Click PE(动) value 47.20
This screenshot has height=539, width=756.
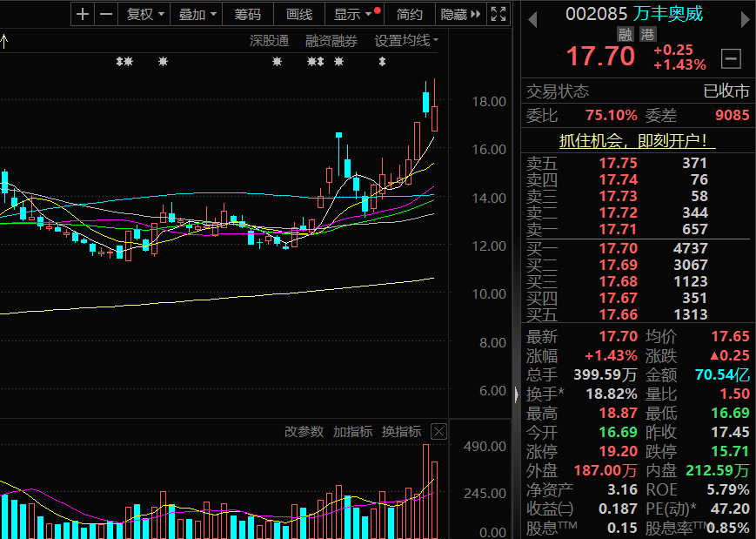pyautogui.click(x=730, y=509)
